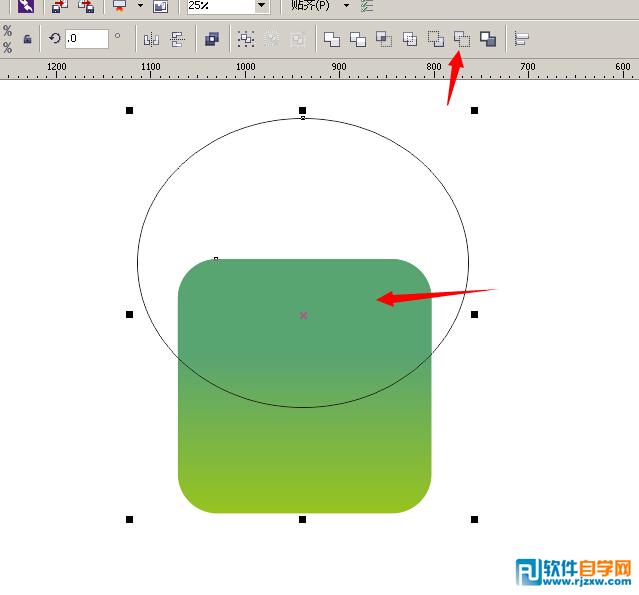Open the options checklist icon
The image size is (639, 595).
click(x=367, y=6)
